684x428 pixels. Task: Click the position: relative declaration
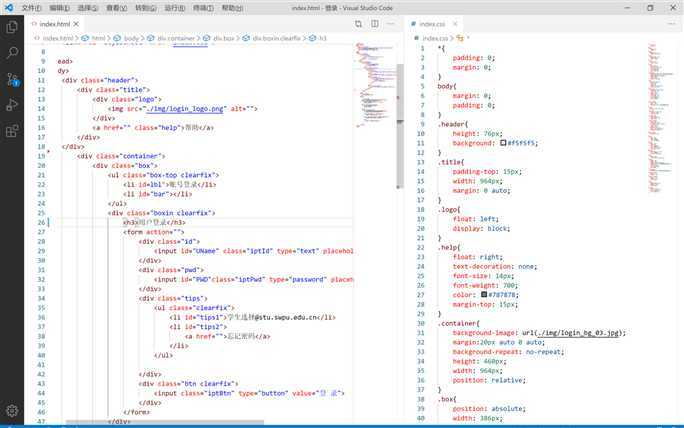pyautogui.click(x=489, y=380)
